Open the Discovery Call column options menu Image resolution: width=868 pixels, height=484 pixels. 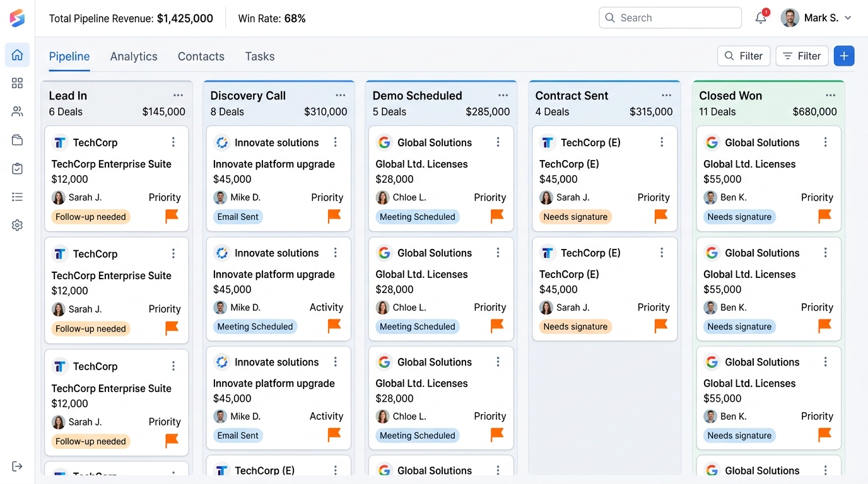[x=341, y=95]
